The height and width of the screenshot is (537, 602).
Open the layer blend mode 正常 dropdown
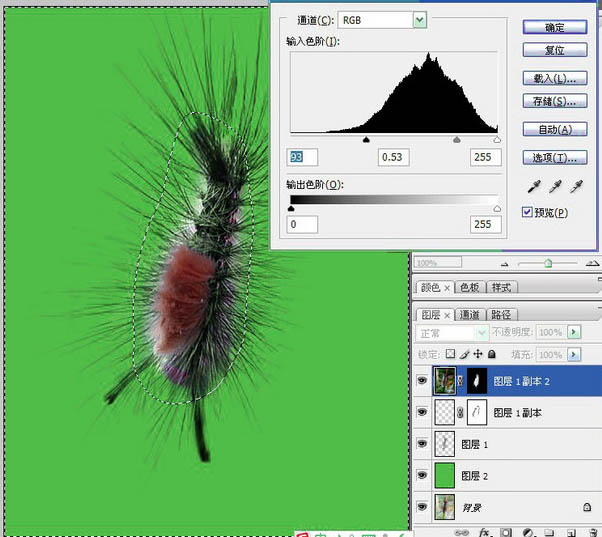tap(481, 332)
